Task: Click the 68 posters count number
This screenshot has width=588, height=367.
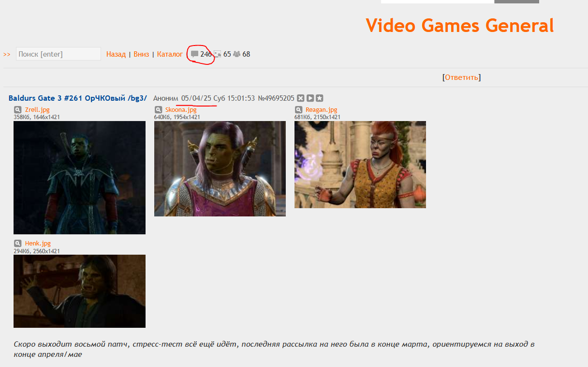Action: 246,54
